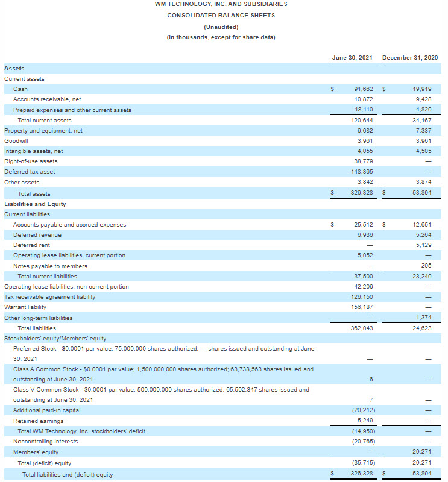Select the Consolidated Balance Sheets title
Image resolution: width=448 pixels, height=482 pixels.
click(x=221, y=15)
